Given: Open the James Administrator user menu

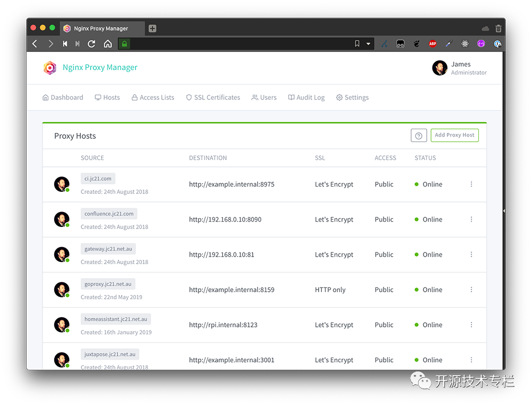Looking at the screenshot, I should coord(460,68).
